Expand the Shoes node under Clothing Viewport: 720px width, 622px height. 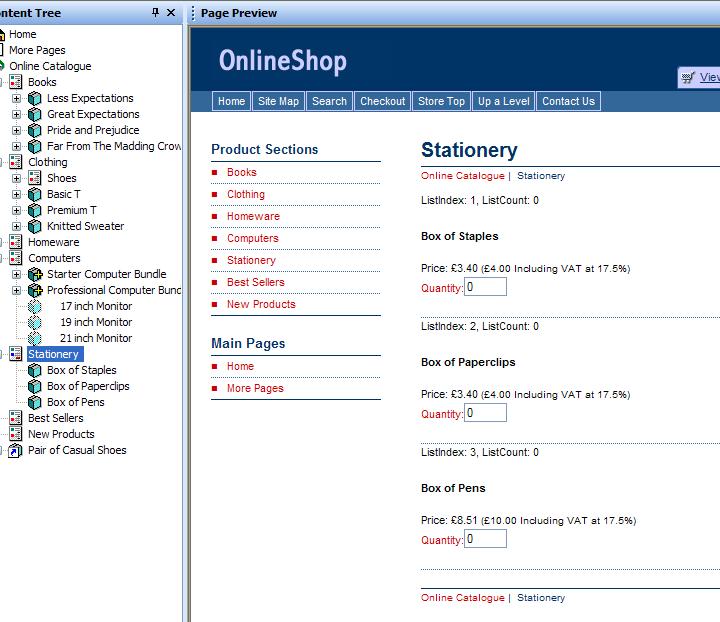point(16,178)
